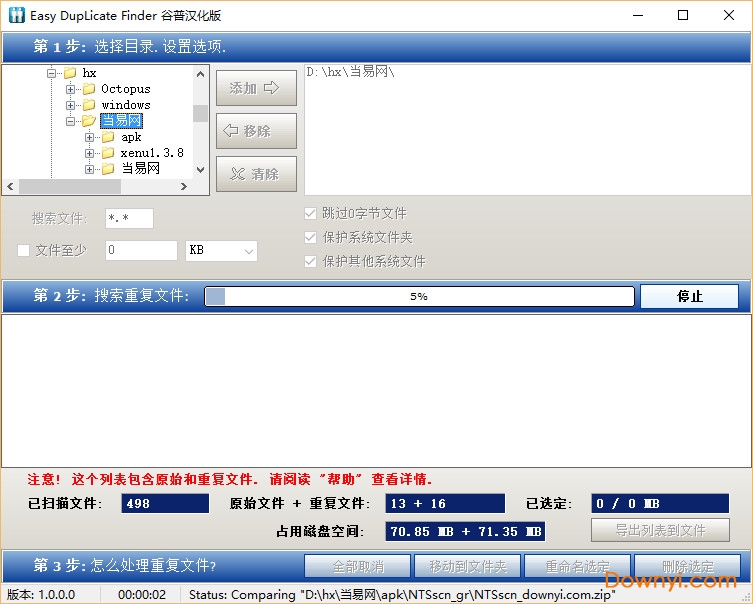Click the minimum file size value field
Viewport: 753px width, 604px height.
click(141, 250)
